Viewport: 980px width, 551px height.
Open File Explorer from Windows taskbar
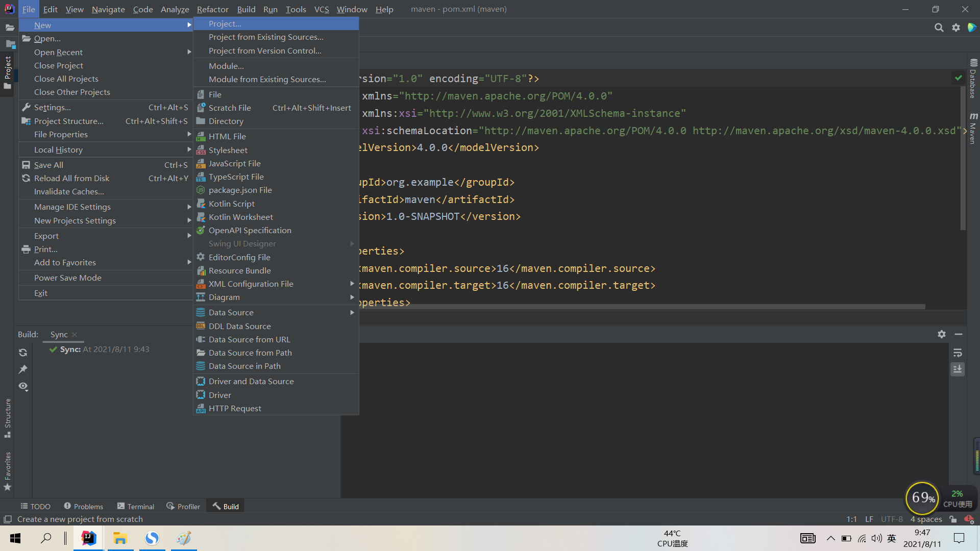coord(120,538)
